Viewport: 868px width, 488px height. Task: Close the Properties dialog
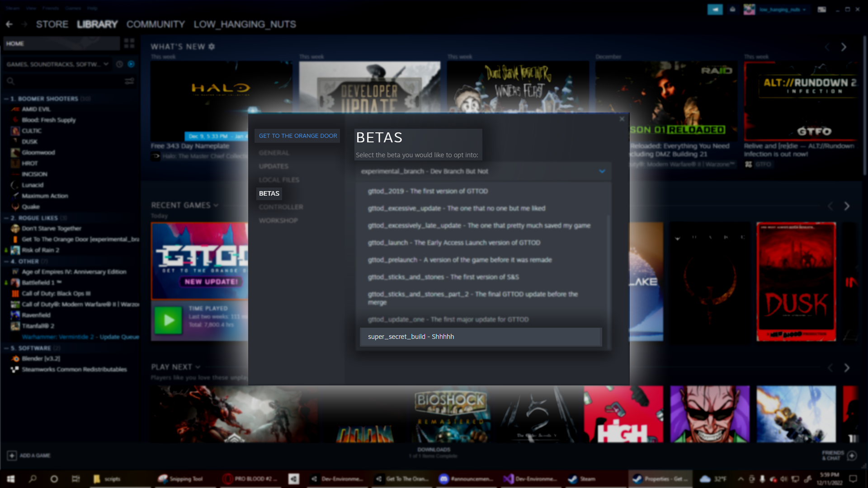pos(622,119)
